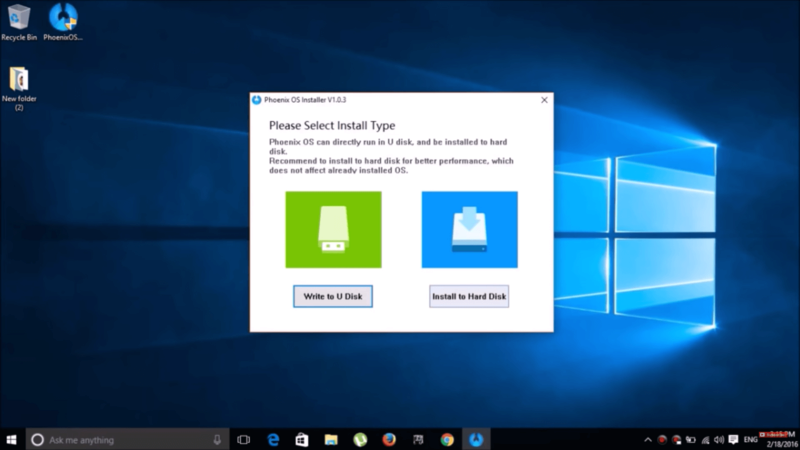This screenshot has width=800, height=450.
Task: Open the network Wi-Fi tray icon
Action: tap(705, 440)
